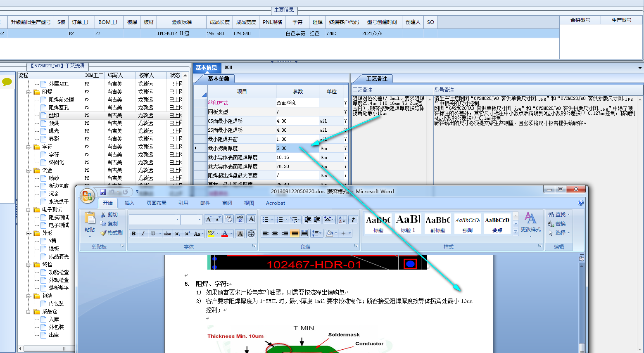Click the Copy (复制) button in Word
This screenshot has height=353, width=644.
pos(109,224)
